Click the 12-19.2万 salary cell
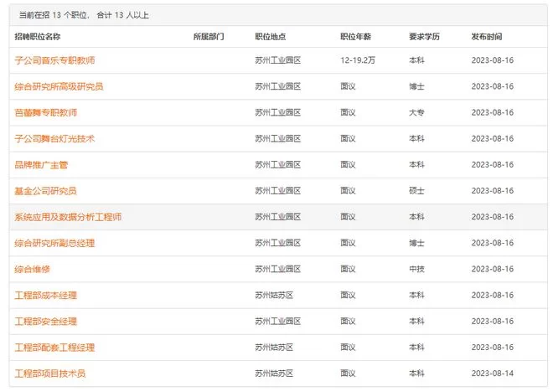553x392 pixels. (x=358, y=60)
